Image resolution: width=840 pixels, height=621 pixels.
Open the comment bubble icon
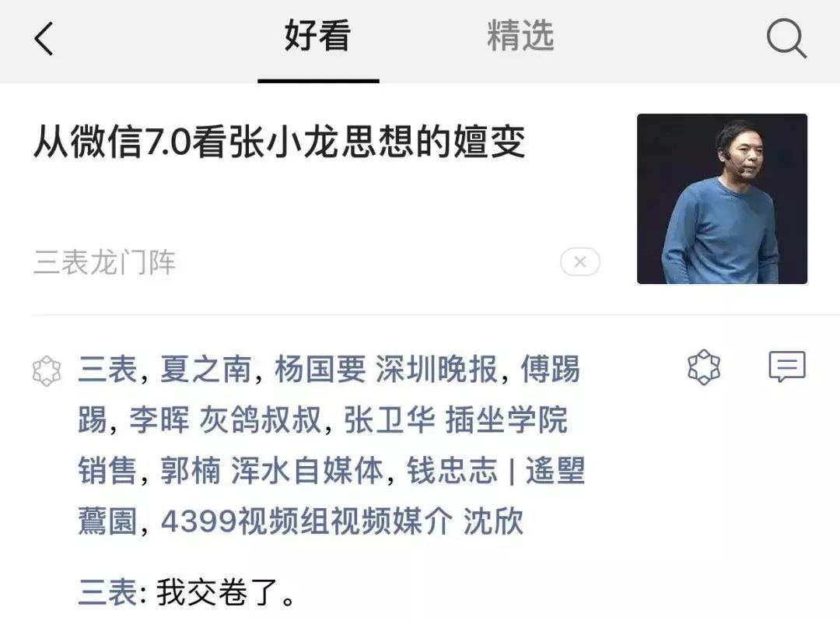pyautogui.click(x=787, y=367)
